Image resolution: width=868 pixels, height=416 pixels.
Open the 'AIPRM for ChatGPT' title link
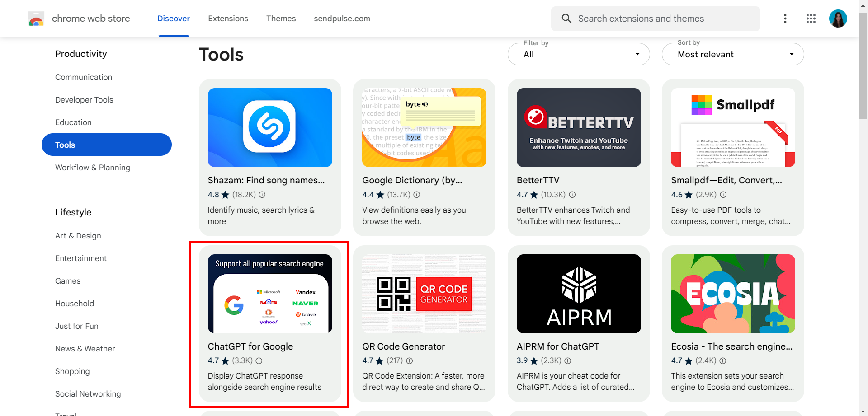(558, 346)
